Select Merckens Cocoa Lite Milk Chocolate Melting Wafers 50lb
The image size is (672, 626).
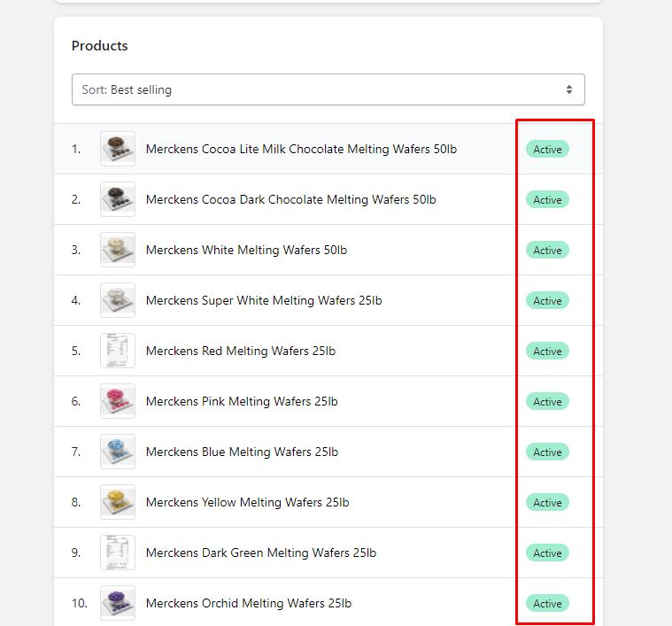301,149
